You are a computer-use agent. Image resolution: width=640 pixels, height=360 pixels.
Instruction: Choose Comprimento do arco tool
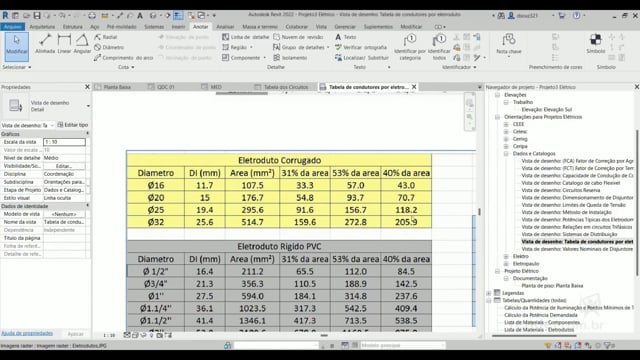[x=123, y=58]
